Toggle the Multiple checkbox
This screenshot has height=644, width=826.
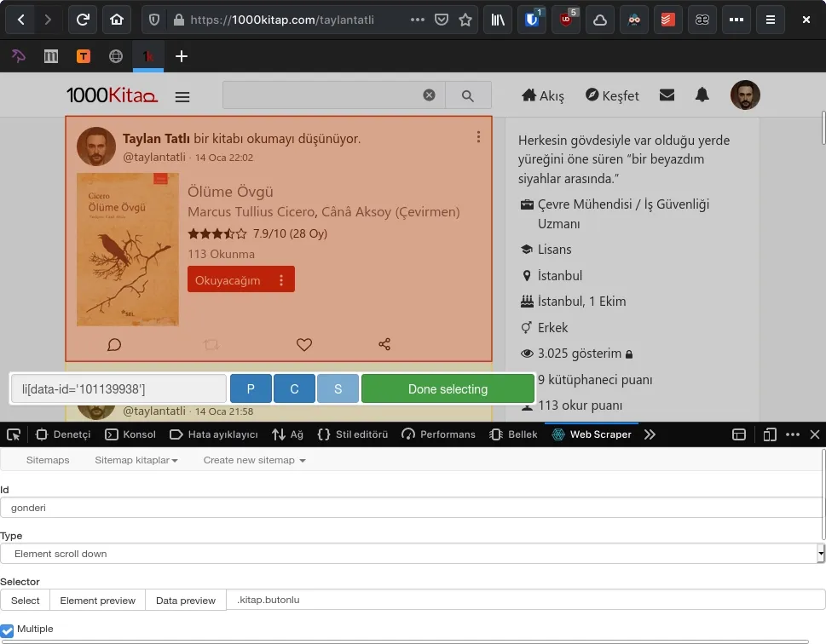click(8, 630)
